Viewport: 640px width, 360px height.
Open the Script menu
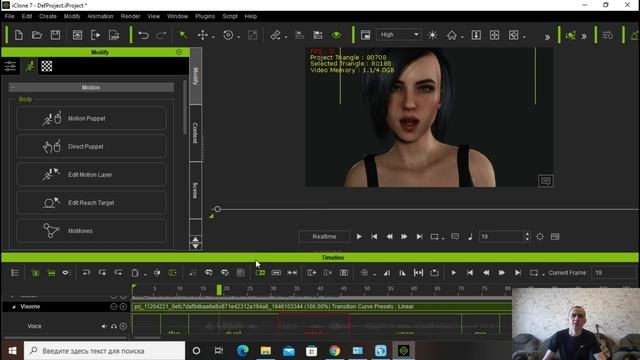[x=230, y=16]
